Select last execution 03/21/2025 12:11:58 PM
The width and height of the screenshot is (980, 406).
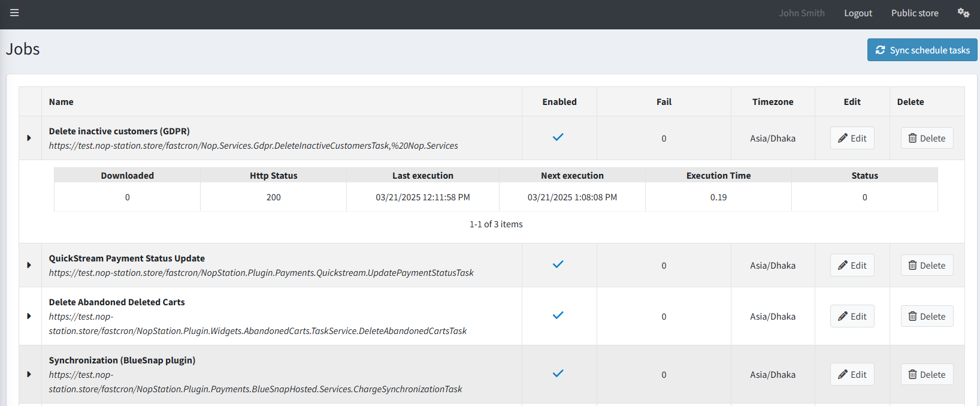point(423,197)
